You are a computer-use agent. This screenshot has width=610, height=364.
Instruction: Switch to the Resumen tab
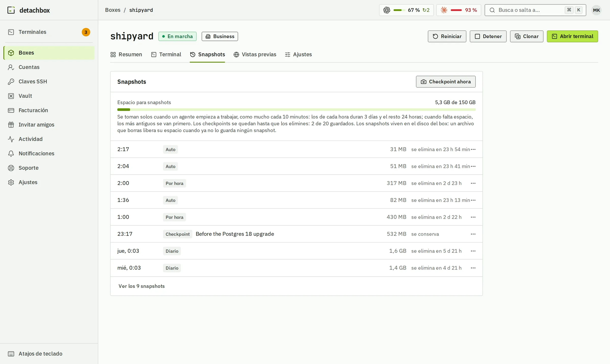coord(126,54)
